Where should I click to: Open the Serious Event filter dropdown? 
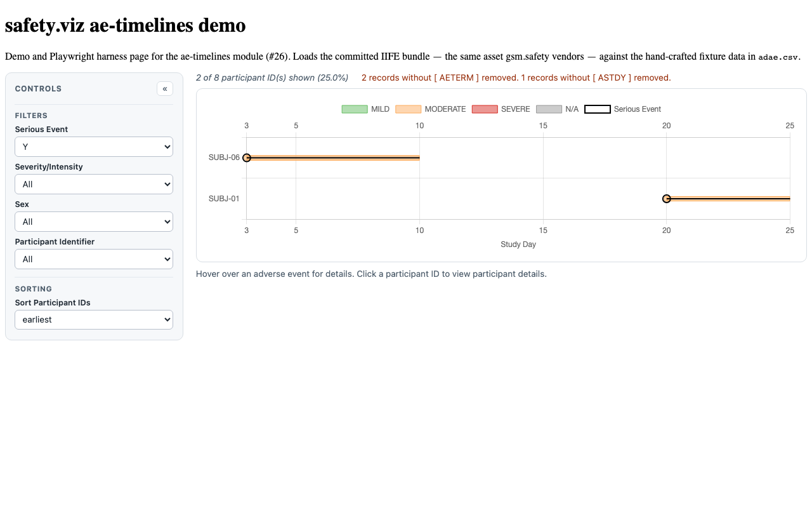tap(94, 147)
